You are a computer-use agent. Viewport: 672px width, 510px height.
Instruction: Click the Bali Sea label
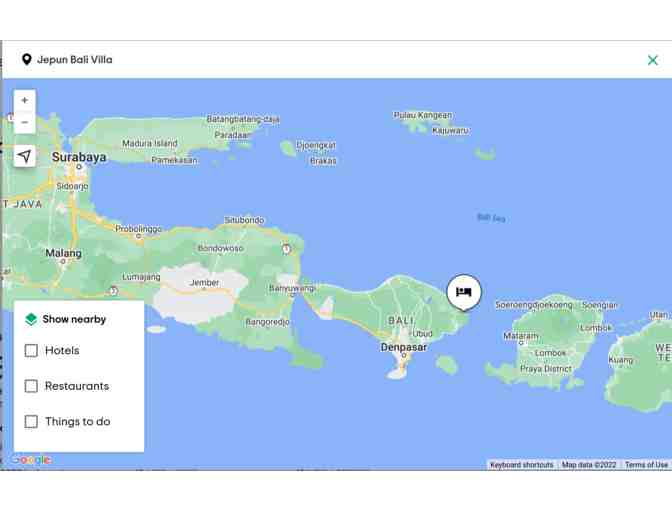[491, 218]
